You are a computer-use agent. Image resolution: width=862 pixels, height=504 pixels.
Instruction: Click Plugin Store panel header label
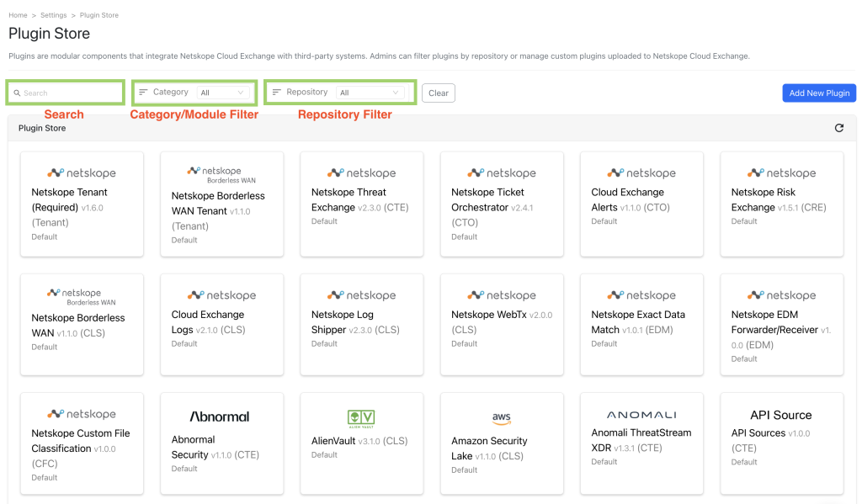(x=42, y=128)
